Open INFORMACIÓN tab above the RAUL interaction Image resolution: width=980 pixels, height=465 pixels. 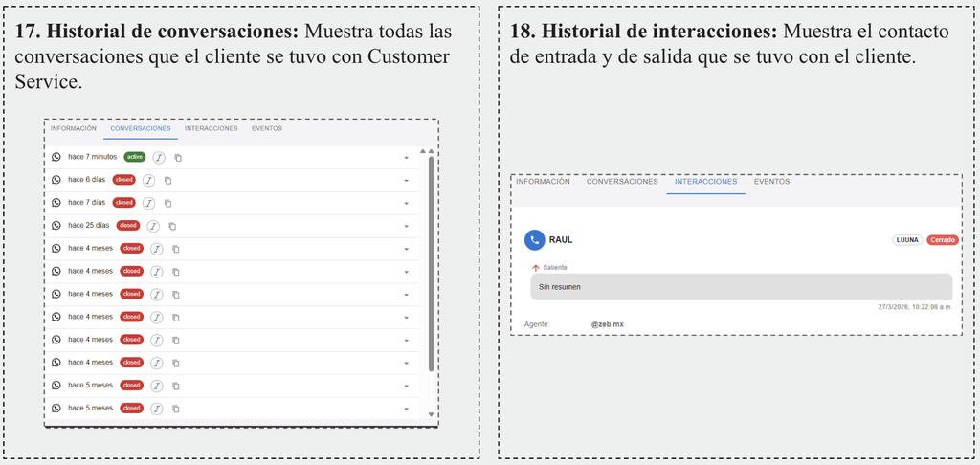pos(543,182)
